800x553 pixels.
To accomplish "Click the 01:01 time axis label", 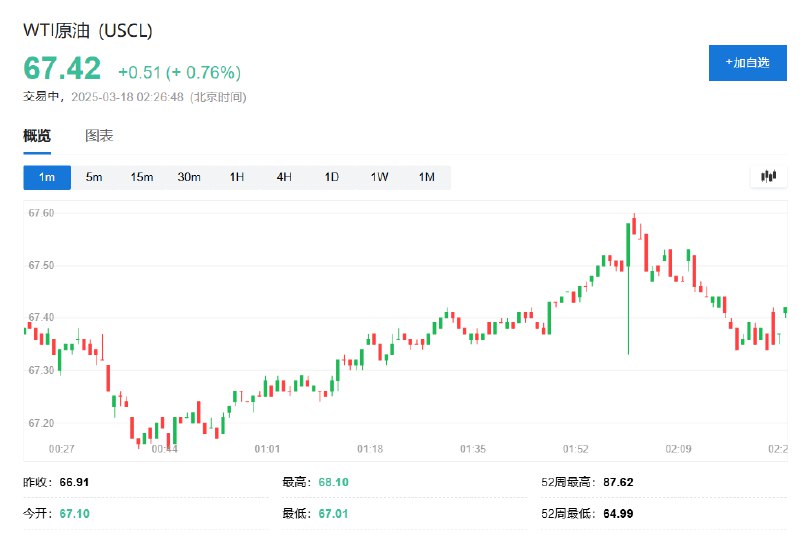I will point(267,449).
